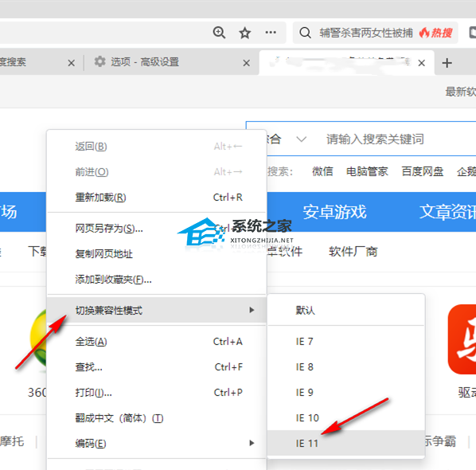Open the search category dropdown chevron
Image resolution: width=476 pixels, height=470 pixels.
click(301, 139)
